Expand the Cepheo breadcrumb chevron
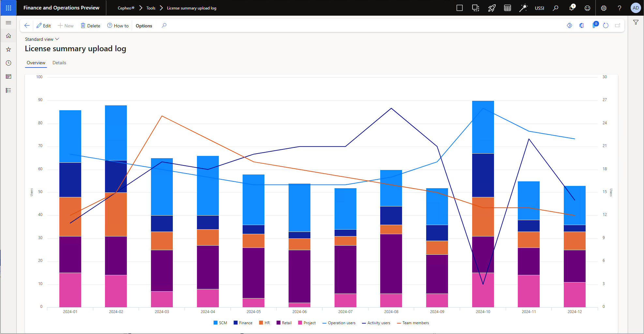This screenshot has height=334, width=644. tap(141, 8)
